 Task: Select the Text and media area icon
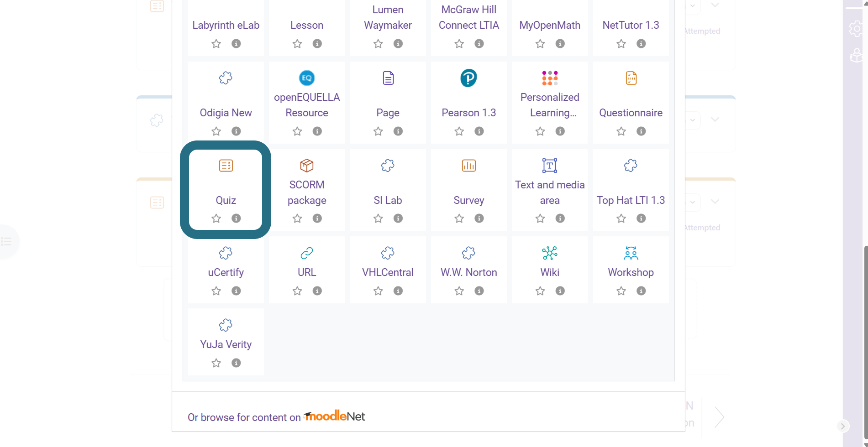(x=550, y=166)
